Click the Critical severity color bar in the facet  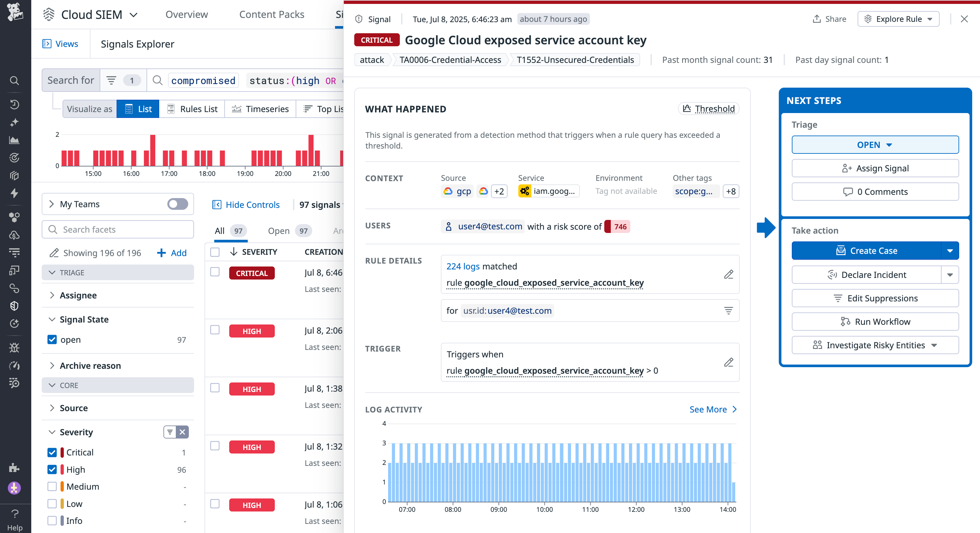pyautogui.click(x=63, y=452)
